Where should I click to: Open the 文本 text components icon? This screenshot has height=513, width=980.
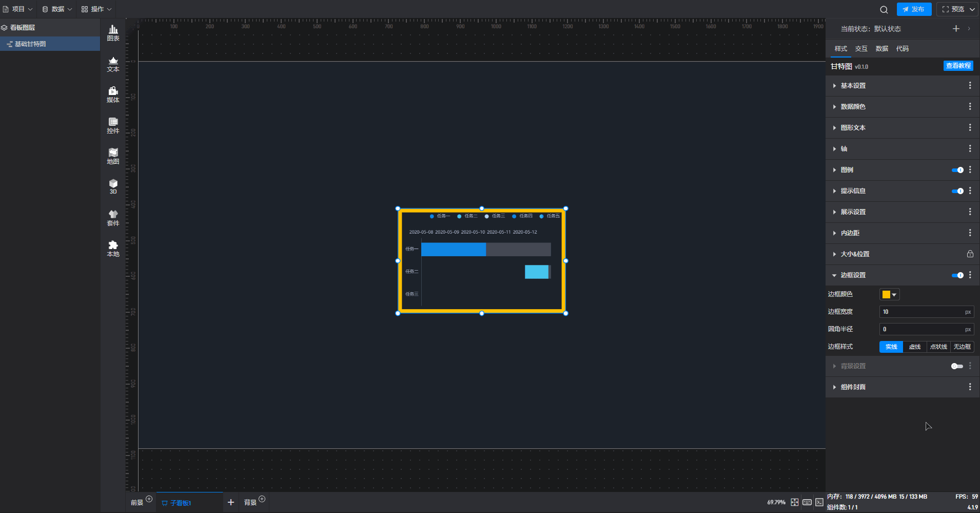tap(113, 64)
